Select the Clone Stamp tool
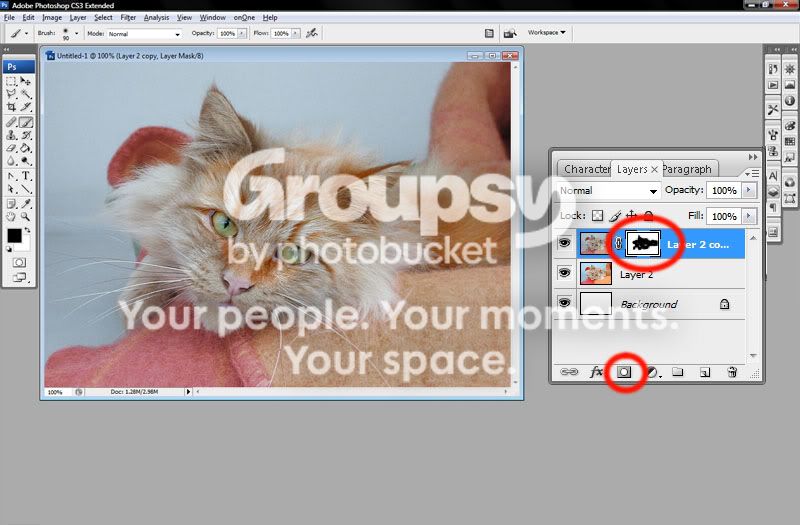 [x=11, y=135]
